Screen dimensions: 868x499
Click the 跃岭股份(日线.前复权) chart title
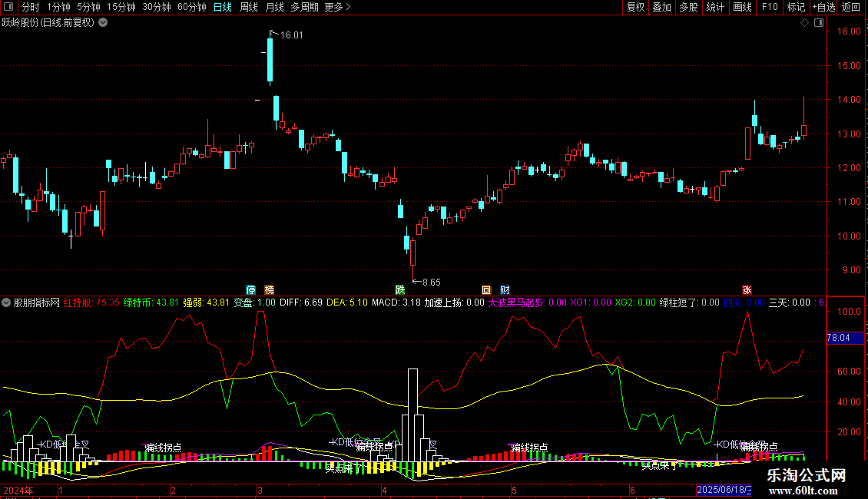pyautogui.click(x=48, y=23)
